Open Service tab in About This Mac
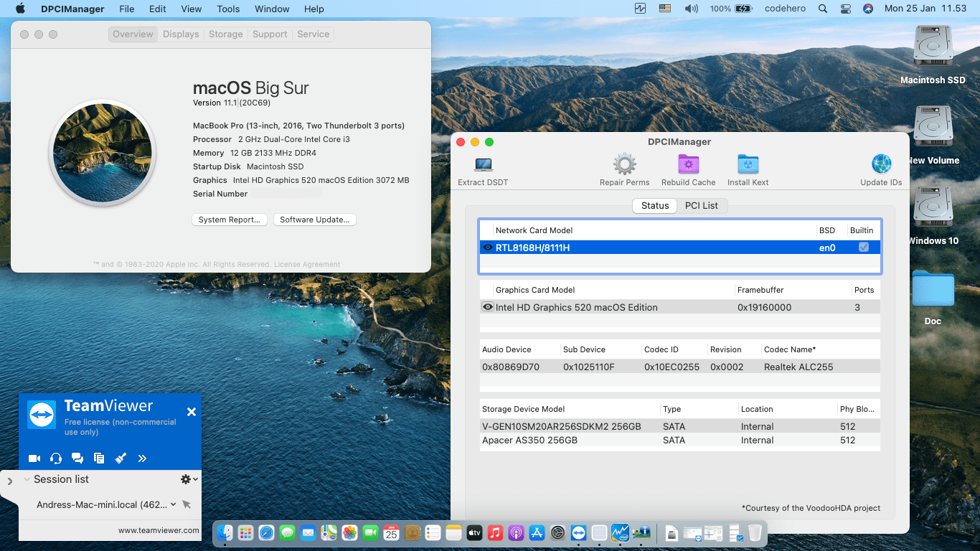 pyautogui.click(x=313, y=34)
